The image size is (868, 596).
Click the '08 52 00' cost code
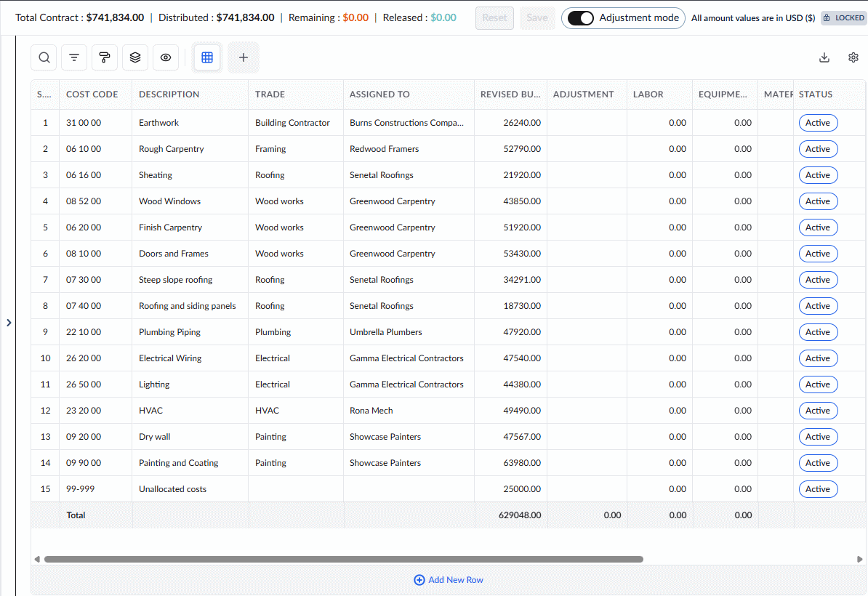pos(84,201)
